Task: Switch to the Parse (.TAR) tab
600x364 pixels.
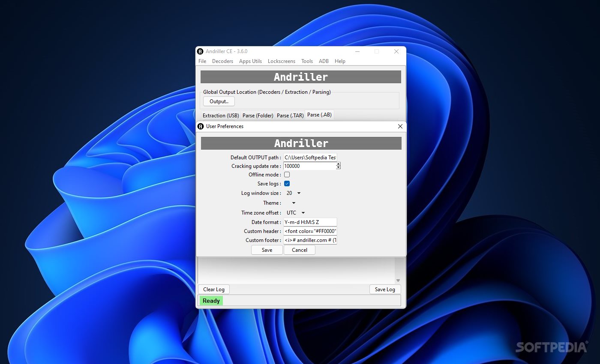Action: (290, 116)
